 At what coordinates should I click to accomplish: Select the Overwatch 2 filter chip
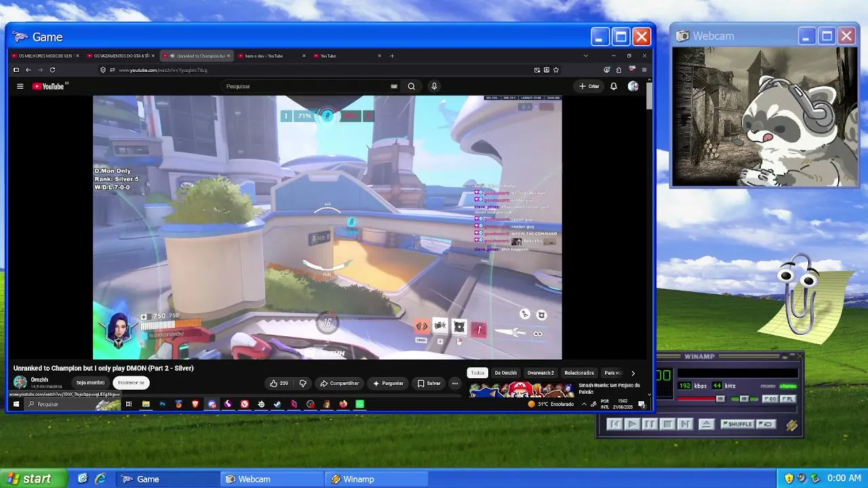pos(540,373)
